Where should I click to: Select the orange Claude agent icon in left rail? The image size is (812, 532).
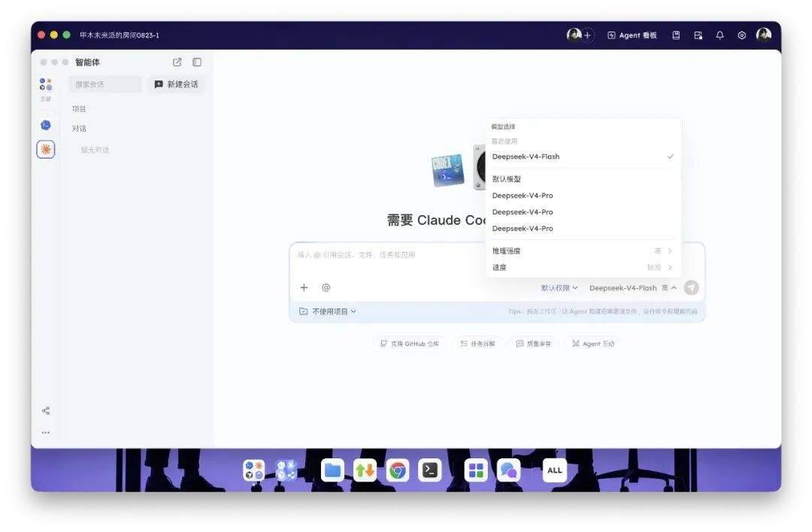[46, 149]
